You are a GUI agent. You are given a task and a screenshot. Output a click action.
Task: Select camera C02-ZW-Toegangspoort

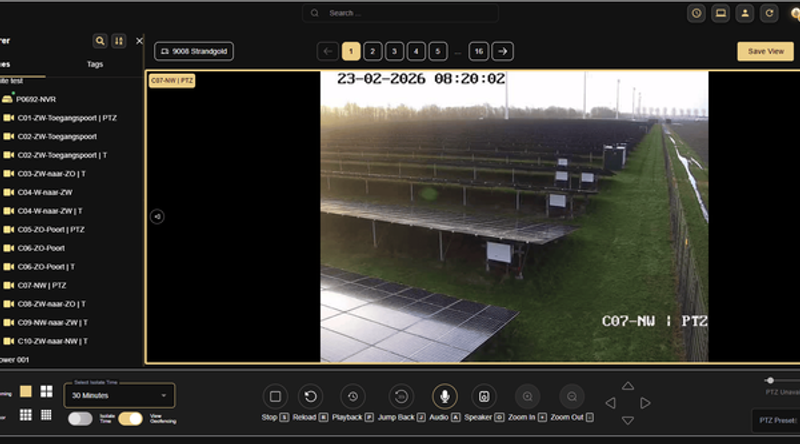[50, 136]
